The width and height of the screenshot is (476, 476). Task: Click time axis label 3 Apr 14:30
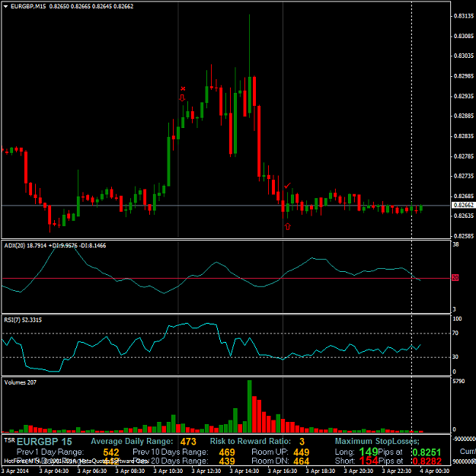click(244, 471)
